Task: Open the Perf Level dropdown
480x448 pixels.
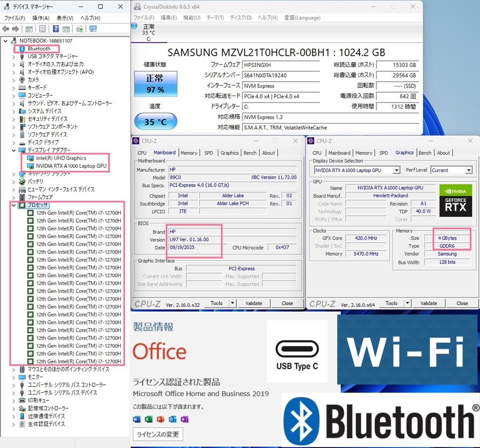Action: pos(468,170)
